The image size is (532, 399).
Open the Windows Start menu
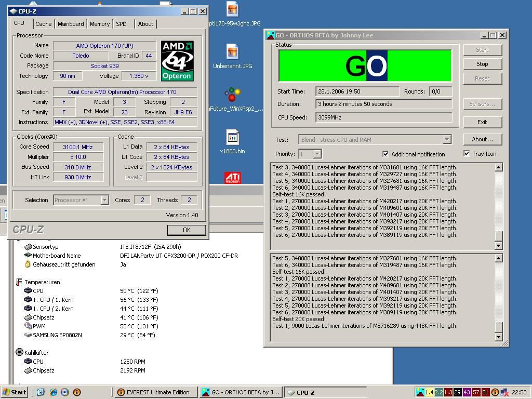[14, 392]
